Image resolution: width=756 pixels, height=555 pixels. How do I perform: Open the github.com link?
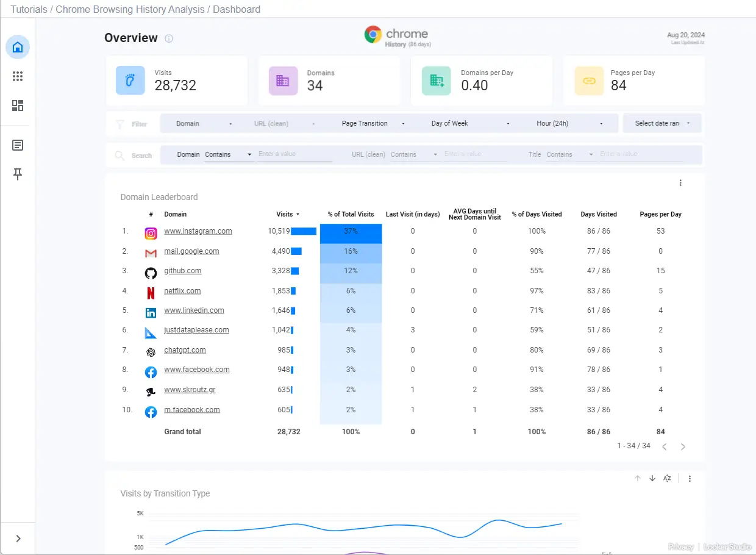(182, 271)
